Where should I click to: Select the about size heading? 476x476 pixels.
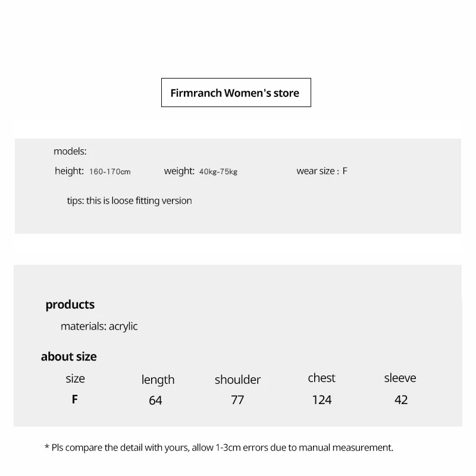coord(68,356)
